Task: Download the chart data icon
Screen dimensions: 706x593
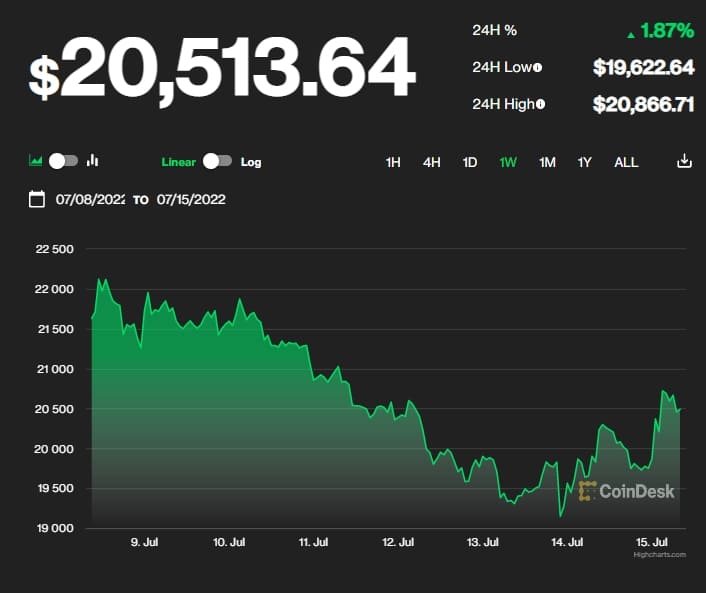Action: [x=684, y=161]
